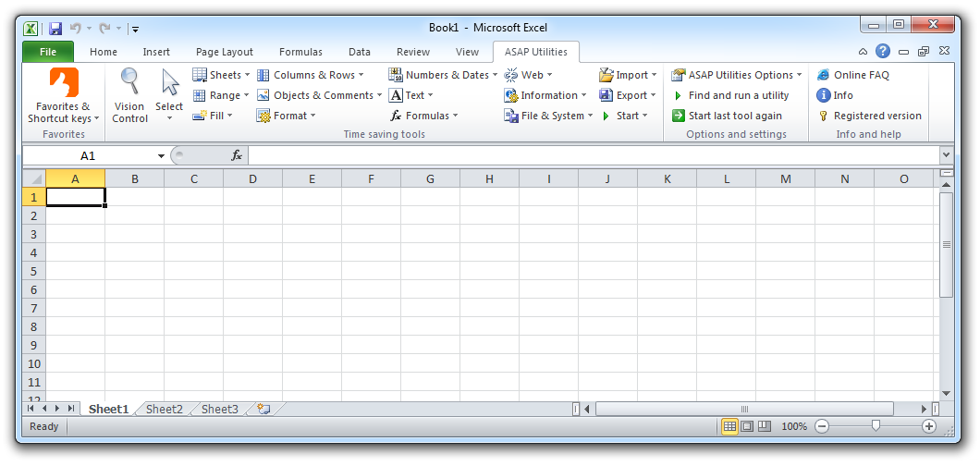
Task: Open the Fill utilities menu
Action: tap(214, 116)
